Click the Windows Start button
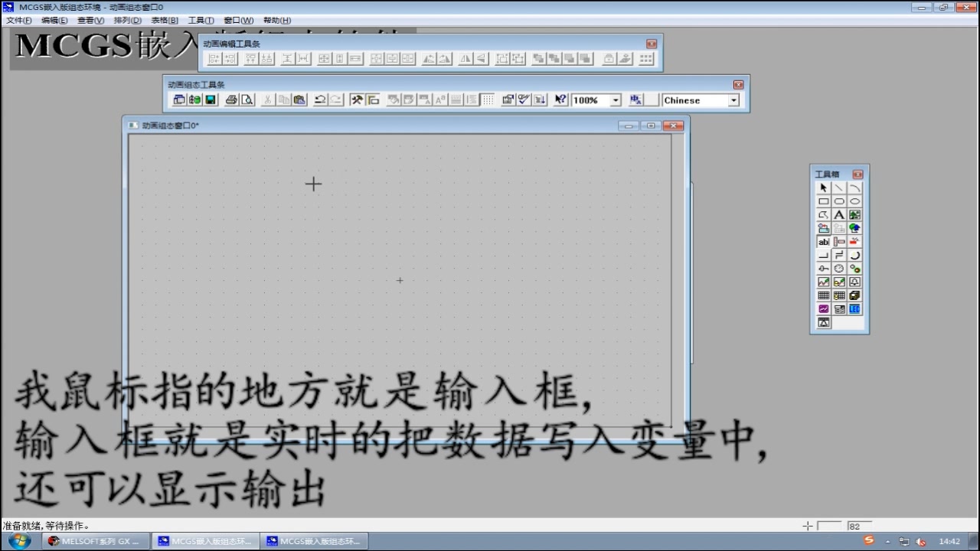The height and width of the screenshot is (551, 980). (19, 541)
